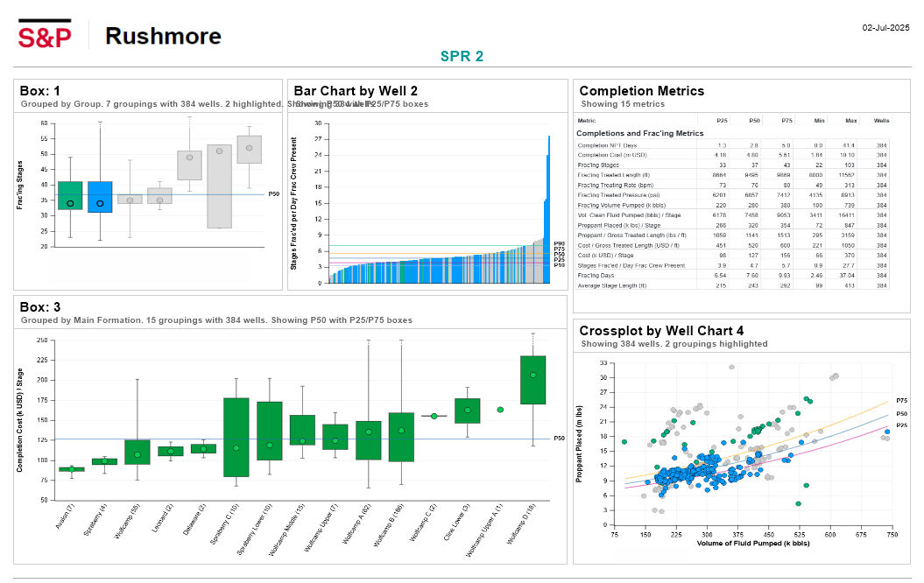Click the P75 trend line label in crossplot
This screenshot has height=583, width=924.
pyautogui.click(x=901, y=398)
